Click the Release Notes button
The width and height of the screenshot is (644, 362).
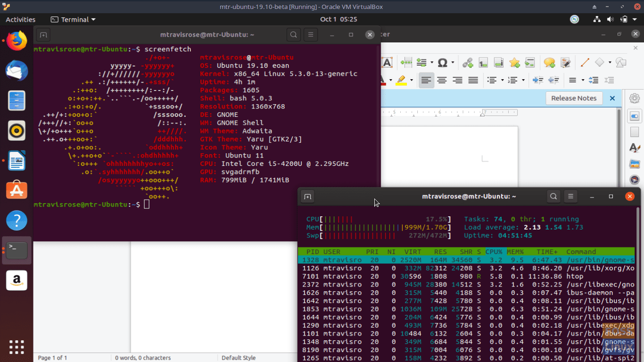coord(574,98)
